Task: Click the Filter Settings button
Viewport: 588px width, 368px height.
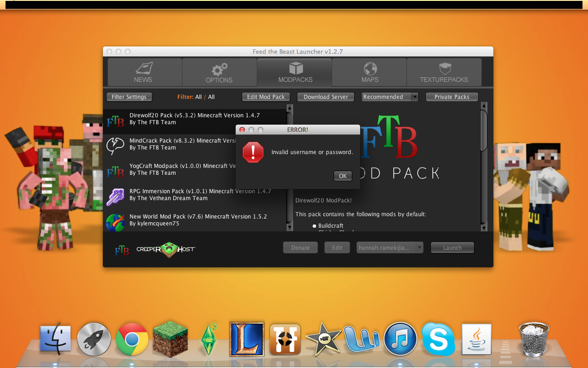Action: 129,97
